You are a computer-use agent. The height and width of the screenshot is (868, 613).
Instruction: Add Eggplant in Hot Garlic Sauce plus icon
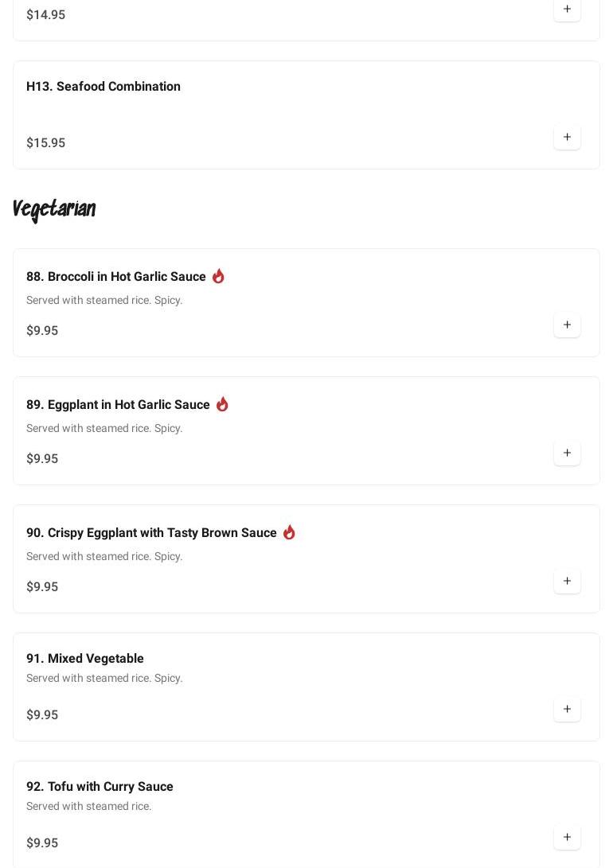(x=567, y=453)
